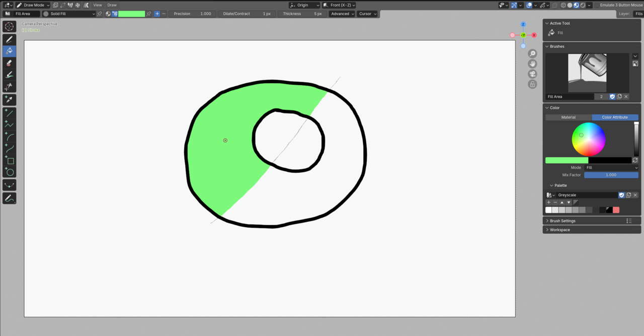Delete the Fill Area brush
Screen dimensions: 644x336
[626, 97]
